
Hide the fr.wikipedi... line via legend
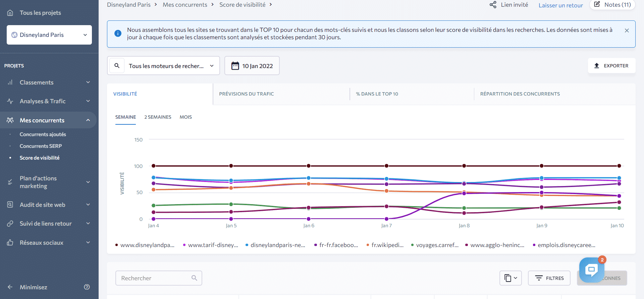[387, 245]
